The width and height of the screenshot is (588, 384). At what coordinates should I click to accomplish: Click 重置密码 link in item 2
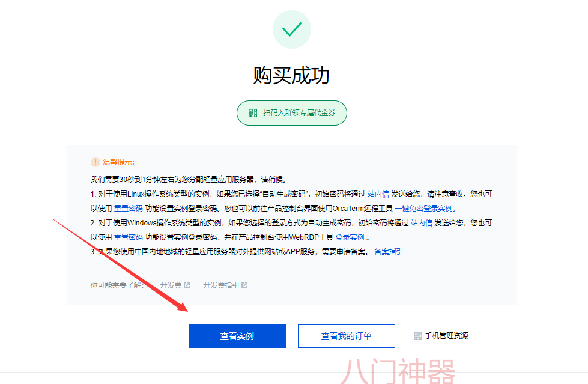click(129, 237)
